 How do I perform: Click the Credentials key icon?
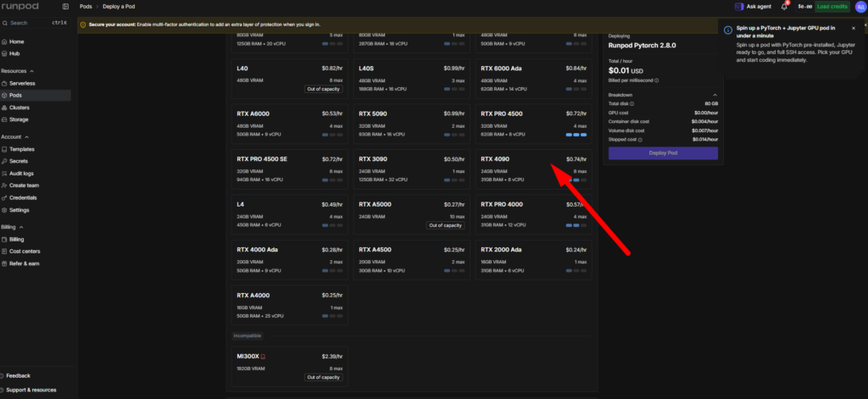tap(4, 197)
